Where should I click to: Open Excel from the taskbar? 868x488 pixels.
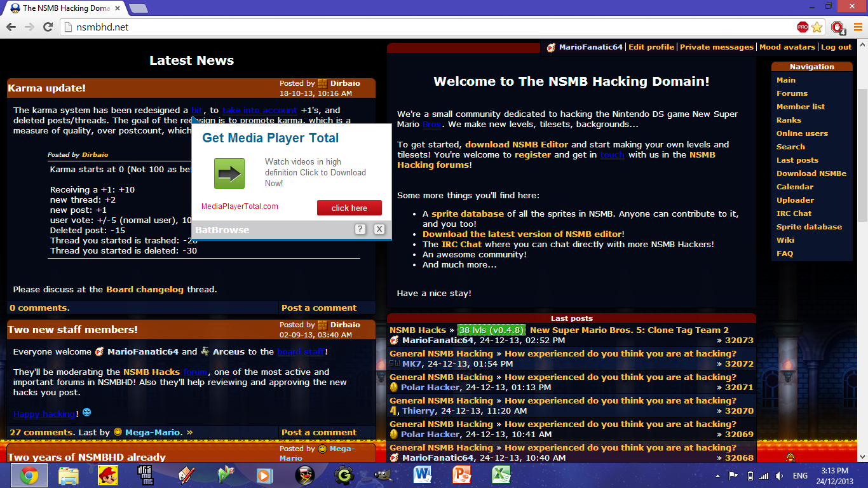coord(501,475)
